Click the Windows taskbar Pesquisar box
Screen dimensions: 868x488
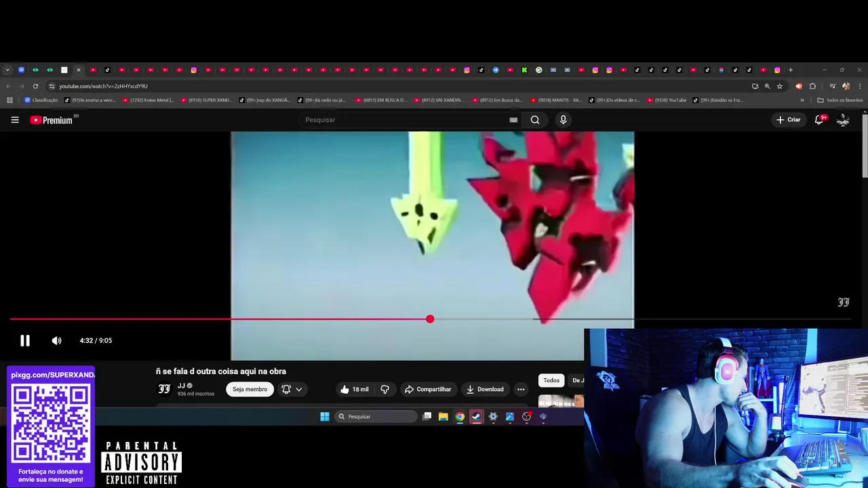click(x=376, y=417)
